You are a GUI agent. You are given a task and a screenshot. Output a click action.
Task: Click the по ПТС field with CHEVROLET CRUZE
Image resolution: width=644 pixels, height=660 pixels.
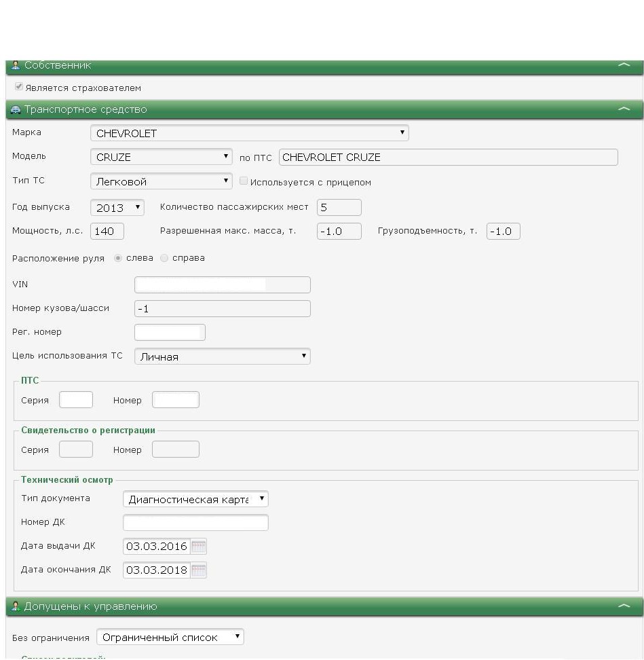449,158
